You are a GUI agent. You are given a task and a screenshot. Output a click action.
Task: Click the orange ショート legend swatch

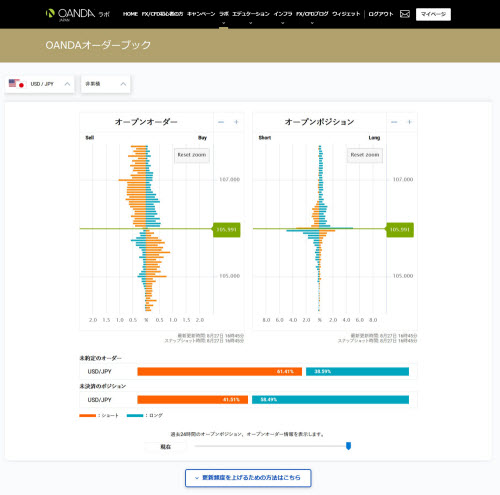[88, 415]
